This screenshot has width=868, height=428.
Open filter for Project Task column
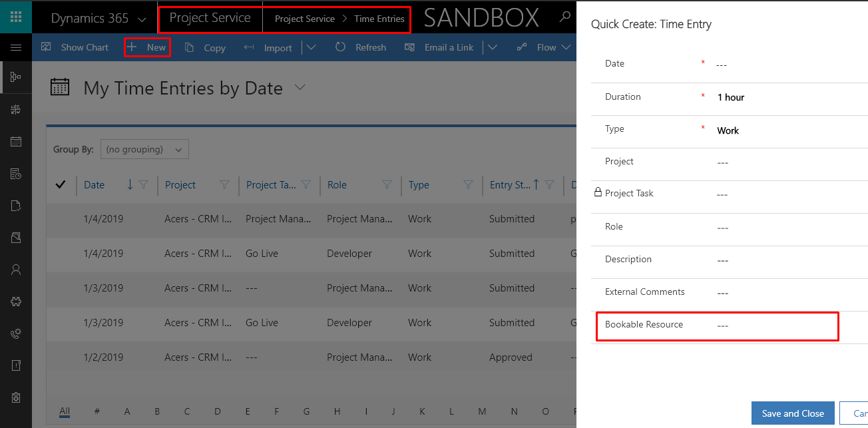tap(306, 185)
